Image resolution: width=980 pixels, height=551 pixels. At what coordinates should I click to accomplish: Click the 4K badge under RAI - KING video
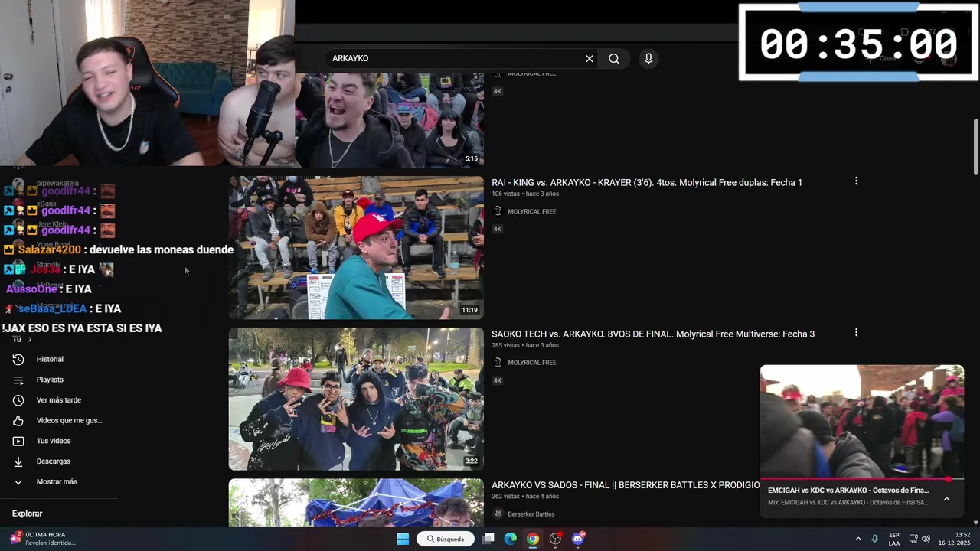tap(498, 229)
